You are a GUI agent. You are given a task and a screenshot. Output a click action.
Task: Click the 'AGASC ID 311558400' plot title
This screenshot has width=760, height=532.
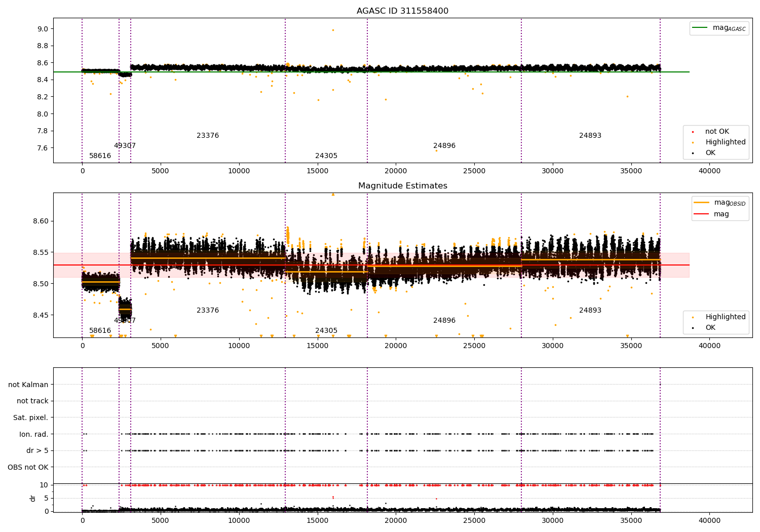[x=402, y=11]
